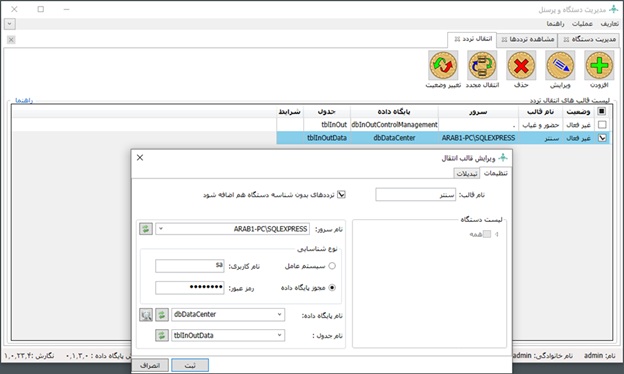Click the red X Delete (حذف) toolbar icon

521,65
